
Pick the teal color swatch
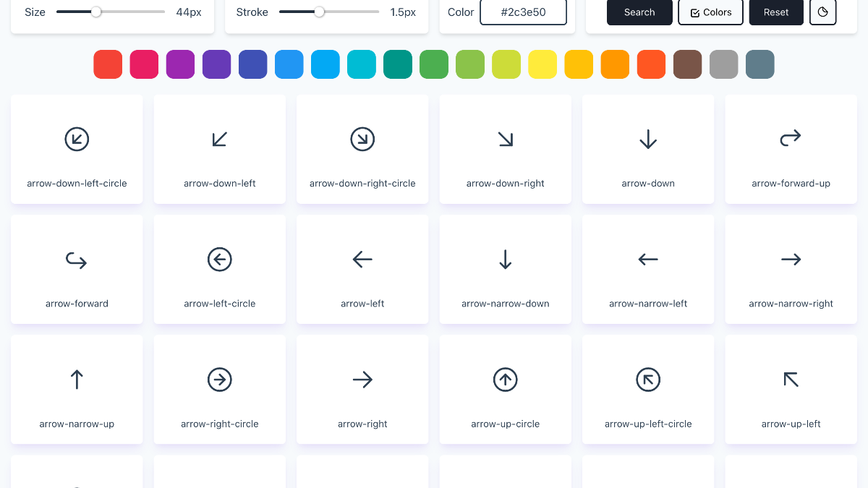pos(398,64)
